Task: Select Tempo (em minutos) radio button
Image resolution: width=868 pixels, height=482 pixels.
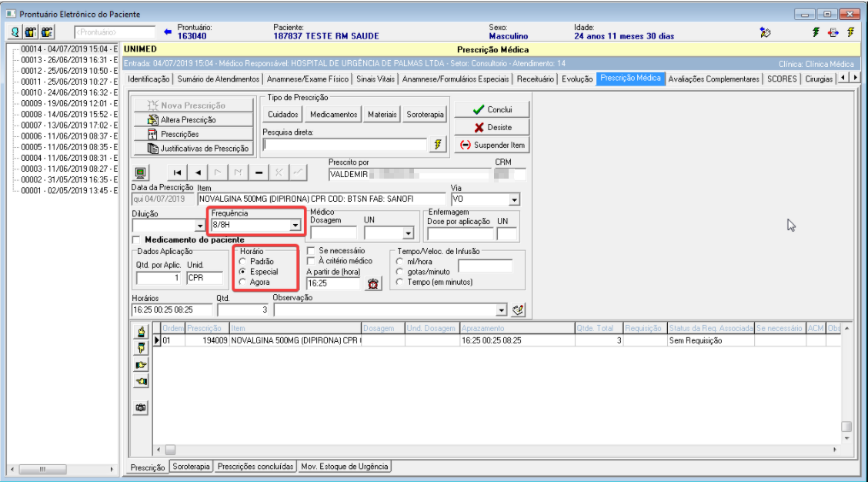Action: coord(399,282)
